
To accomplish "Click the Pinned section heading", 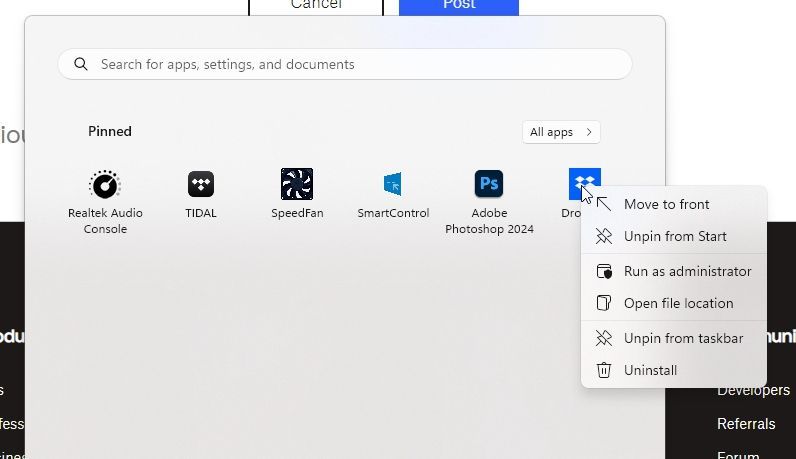I will tap(110, 132).
